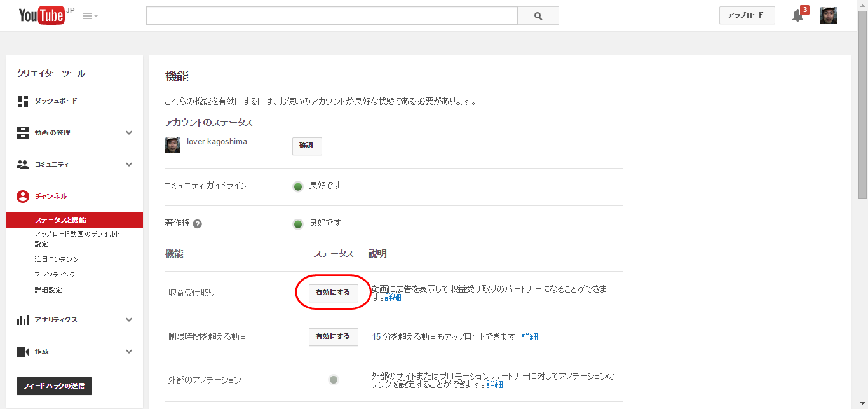Open the 詳細 link for 外部のアノテーション
The image size is (868, 409).
(494, 384)
